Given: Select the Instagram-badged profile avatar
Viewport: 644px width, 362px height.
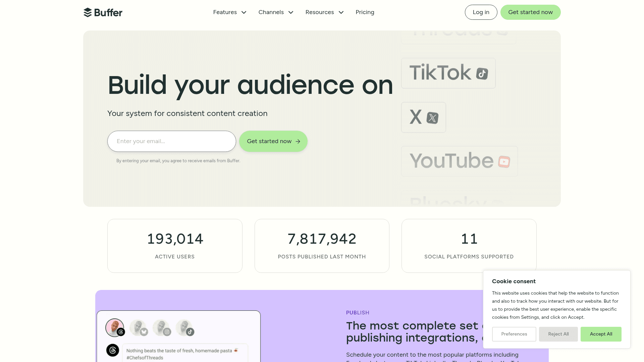Looking at the screenshot, I should (x=162, y=327).
